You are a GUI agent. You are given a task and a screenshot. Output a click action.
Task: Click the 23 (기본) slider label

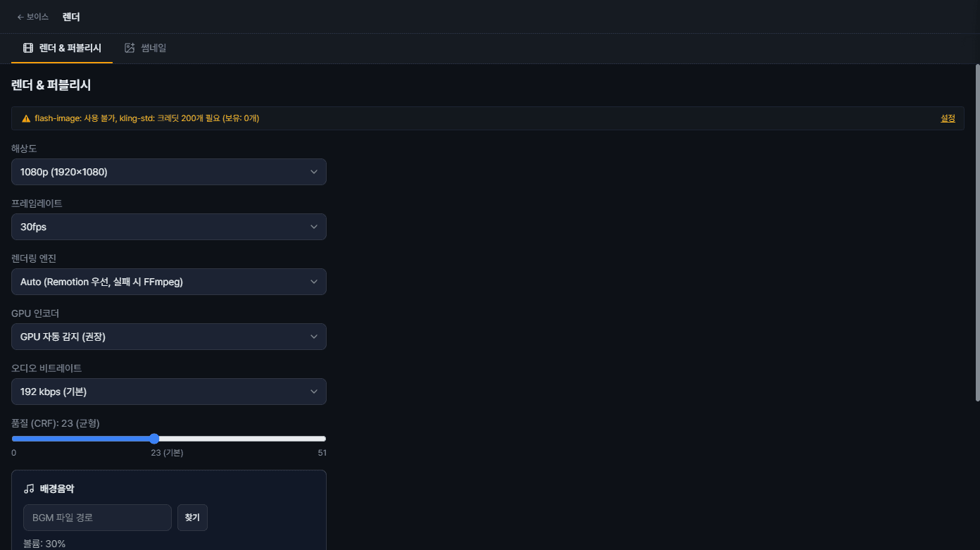[167, 453]
